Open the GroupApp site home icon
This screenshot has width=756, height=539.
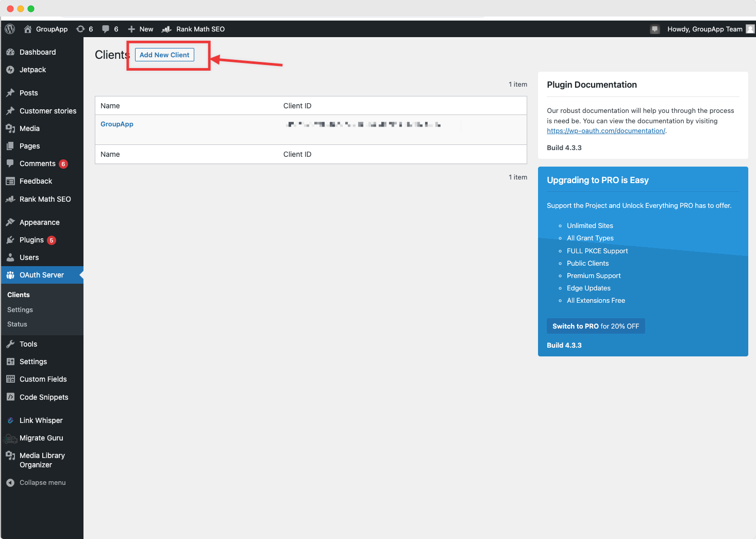[28, 29]
